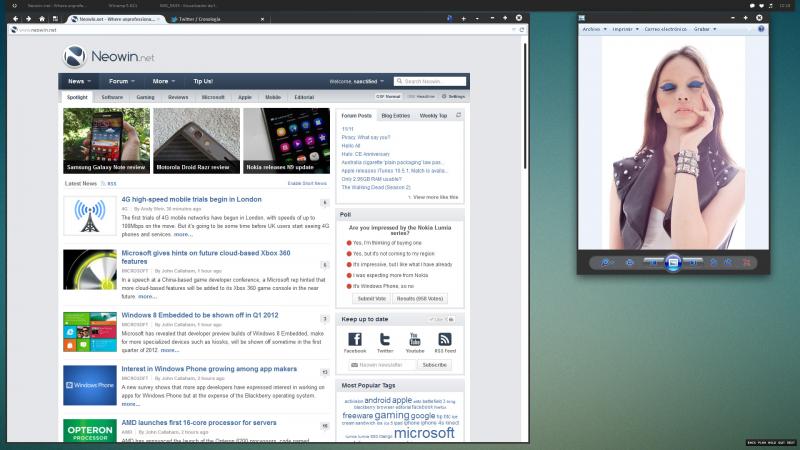This screenshot has height=450, width=800.
Task: Switch to Normal view mode
Action: click(388, 96)
